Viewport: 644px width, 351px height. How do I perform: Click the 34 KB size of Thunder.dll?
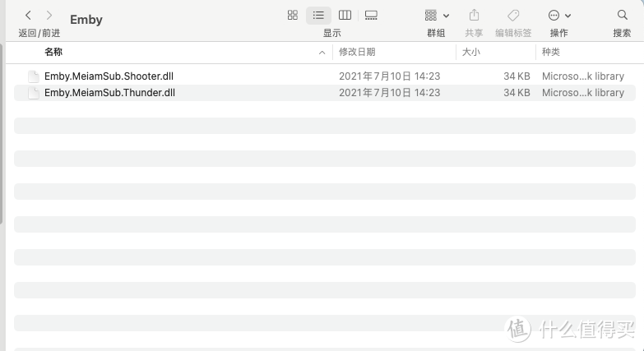click(517, 93)
